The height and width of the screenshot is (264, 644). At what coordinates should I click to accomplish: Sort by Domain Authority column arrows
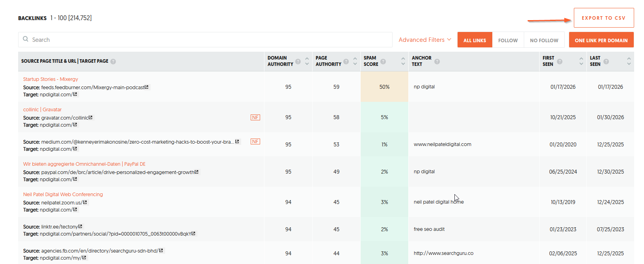(307, 61)
